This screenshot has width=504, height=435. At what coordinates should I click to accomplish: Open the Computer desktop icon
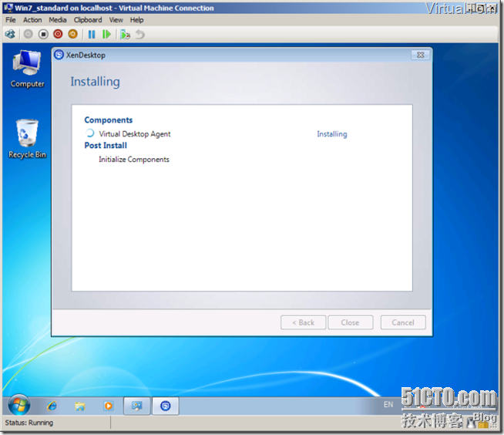coord(27,69)
